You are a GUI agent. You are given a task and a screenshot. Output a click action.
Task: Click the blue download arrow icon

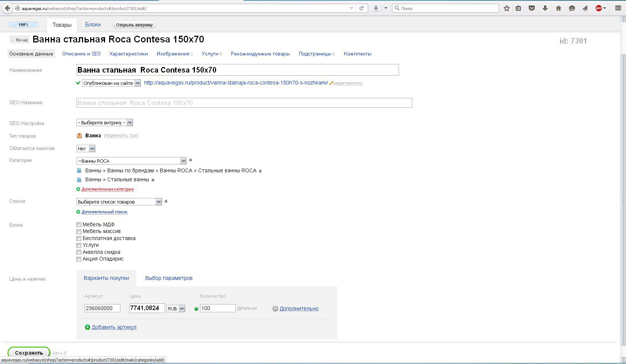click(376, 8)
